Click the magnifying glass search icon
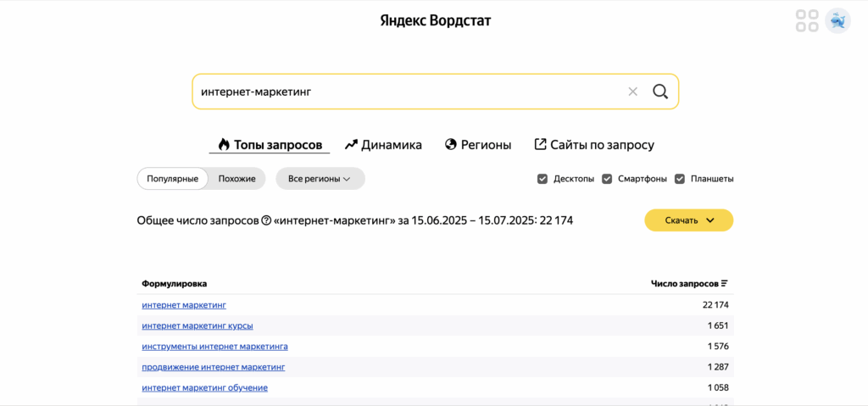This screenshot has height=406, width=868. pos(659,92)
